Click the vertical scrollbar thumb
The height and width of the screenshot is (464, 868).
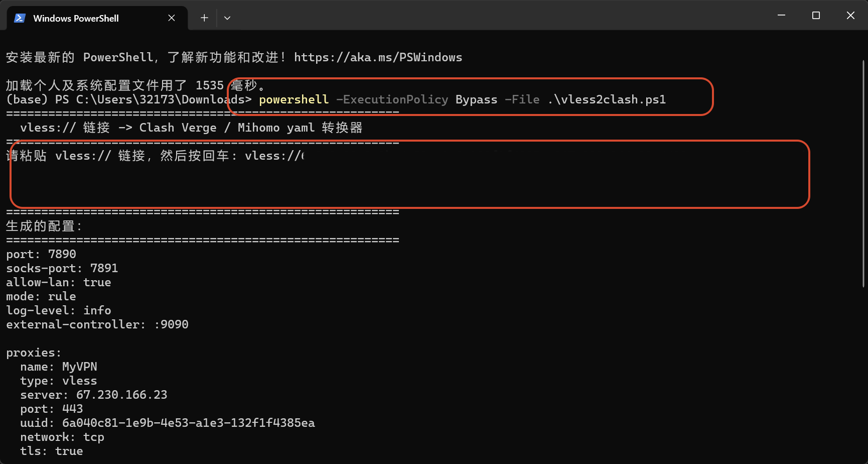click(863, 173)
